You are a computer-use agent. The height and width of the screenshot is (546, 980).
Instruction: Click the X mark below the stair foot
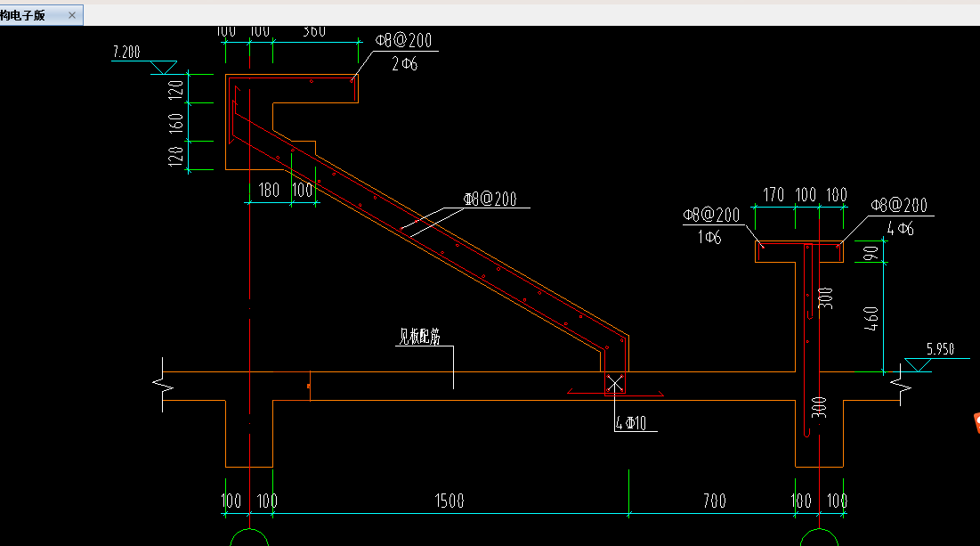click(615, 384)
